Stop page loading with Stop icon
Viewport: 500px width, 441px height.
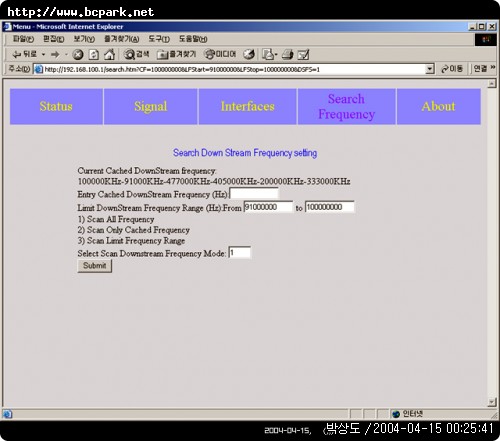click(78, 54)
